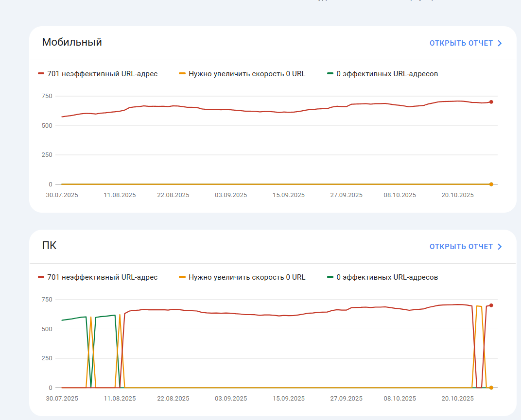Select "701 неэффективный URL-адрес" legend label in Мобильный
This screenshot has width=521, height=420.
click(102, 74)
